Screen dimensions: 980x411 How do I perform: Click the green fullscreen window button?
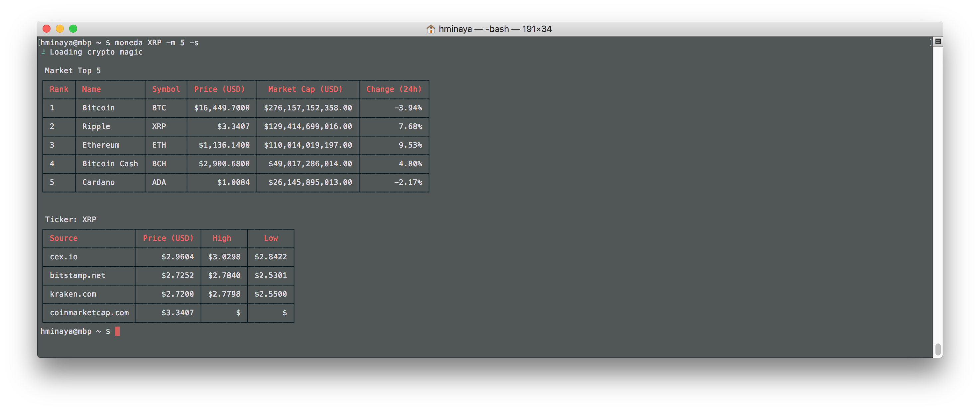tap(73, 29)
